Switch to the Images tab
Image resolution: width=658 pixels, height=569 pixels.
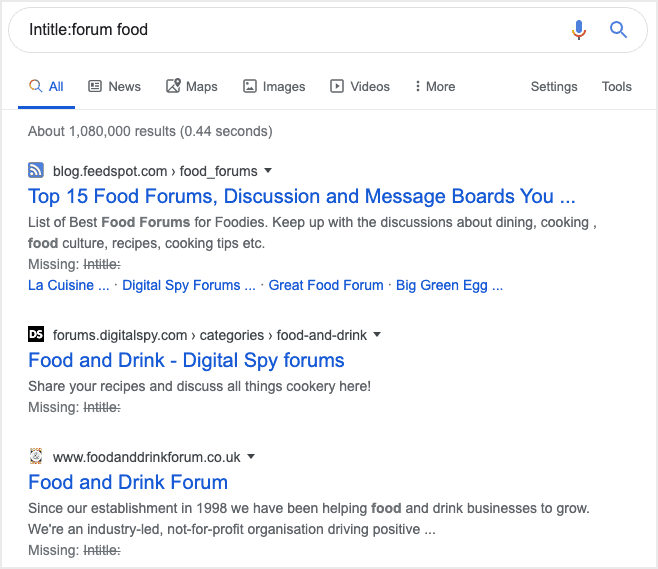pos(274,86)
